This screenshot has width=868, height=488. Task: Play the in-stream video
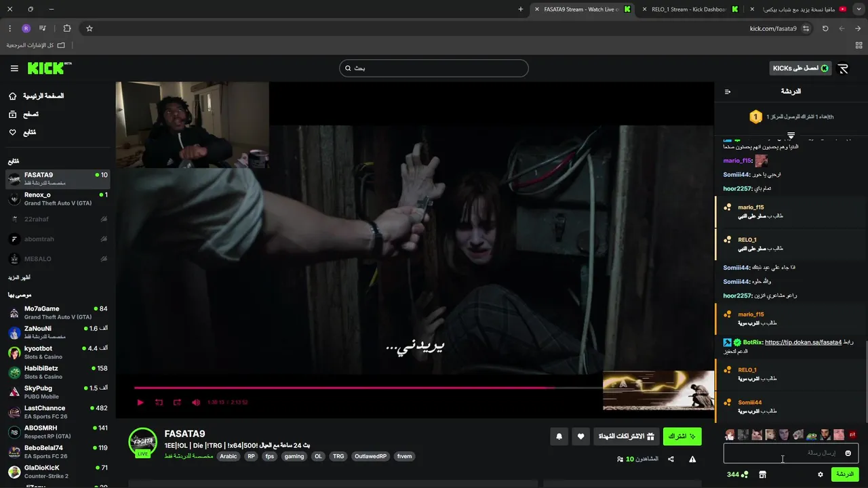[x=140, y=403]
